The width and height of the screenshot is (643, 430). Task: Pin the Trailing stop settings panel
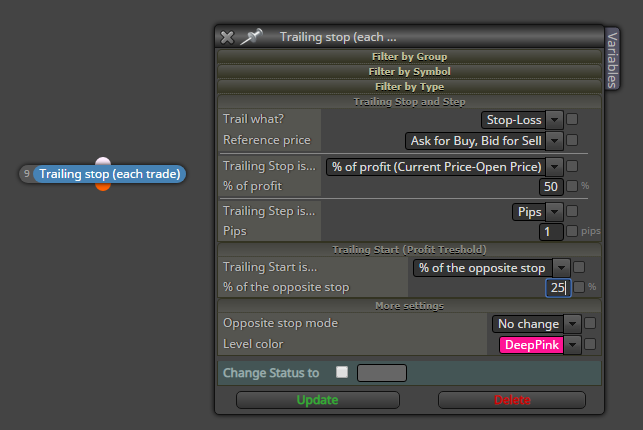coord(251,36)
